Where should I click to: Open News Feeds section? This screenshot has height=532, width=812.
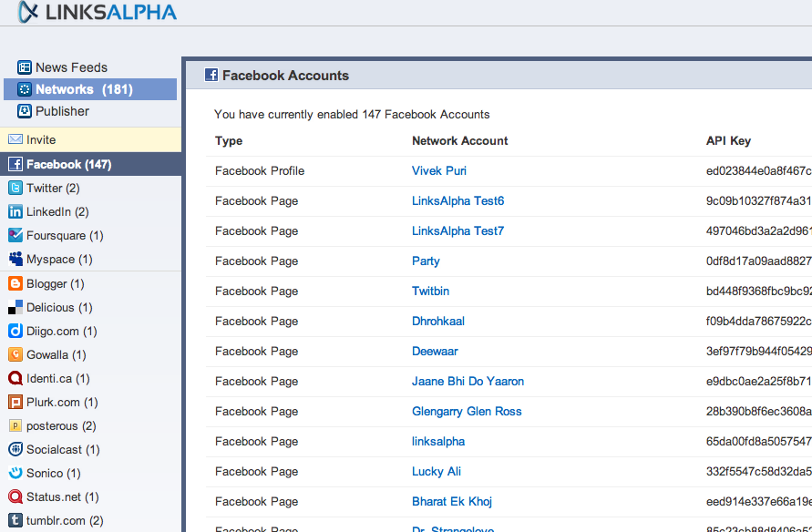tap(71, 67)
